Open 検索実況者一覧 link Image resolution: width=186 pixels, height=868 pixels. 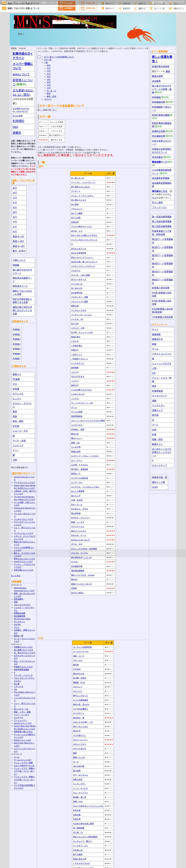(x=159, y=477)
